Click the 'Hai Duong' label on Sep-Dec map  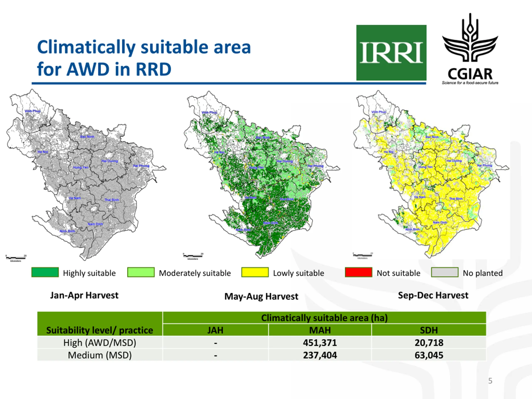[454, 161]
